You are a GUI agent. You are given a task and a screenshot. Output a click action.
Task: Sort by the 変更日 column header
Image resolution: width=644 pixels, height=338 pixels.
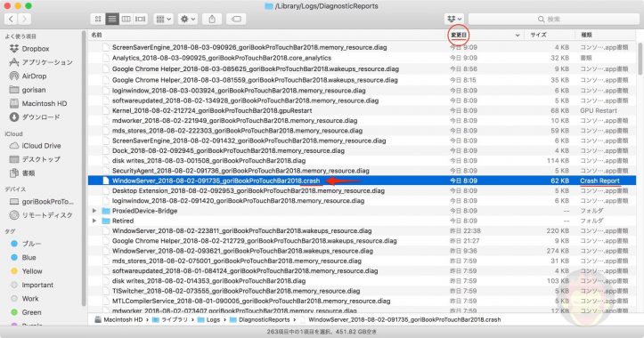click(459, 35)
